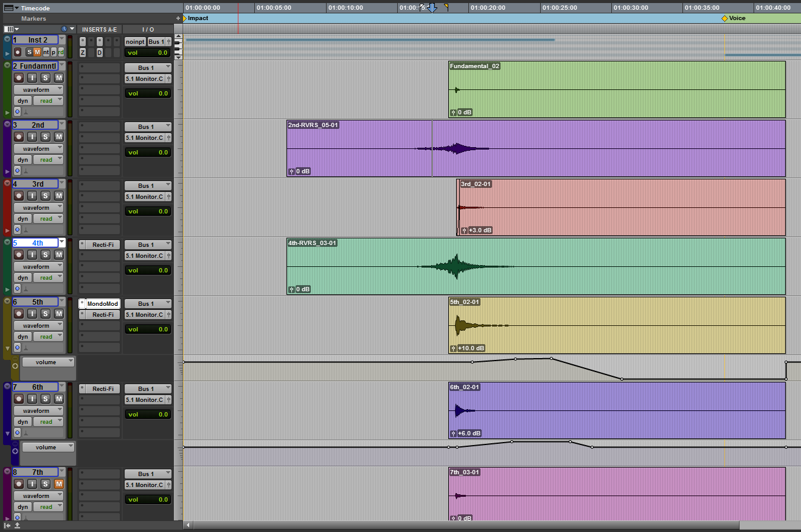Viewport: 801px width, 532px height.
Task: Record-arm the Fundamntl track
Action: click(18, 78)
